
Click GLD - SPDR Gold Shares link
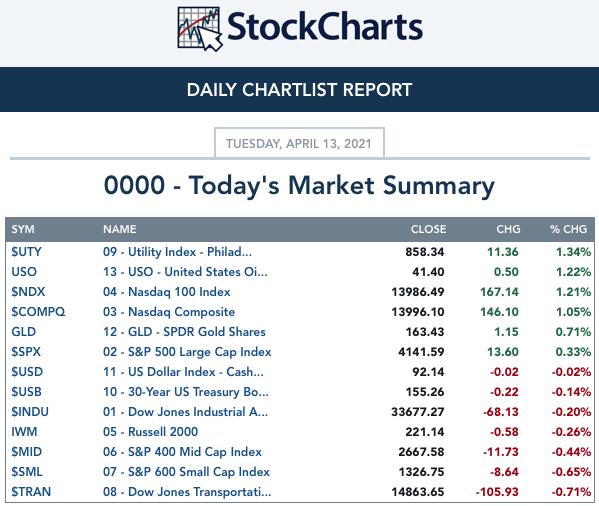point(184,332)
